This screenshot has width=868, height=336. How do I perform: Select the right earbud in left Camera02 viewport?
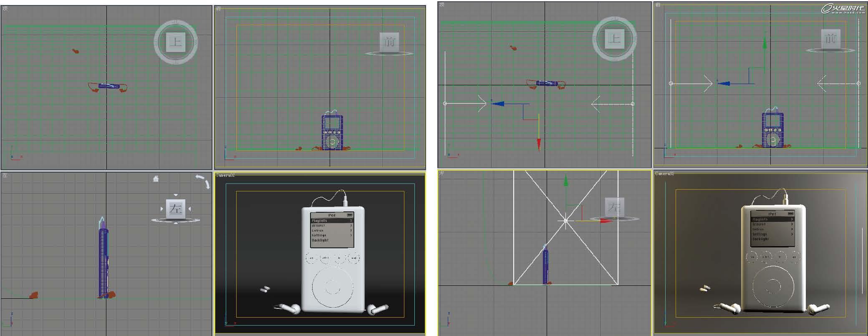coord(378,310)
